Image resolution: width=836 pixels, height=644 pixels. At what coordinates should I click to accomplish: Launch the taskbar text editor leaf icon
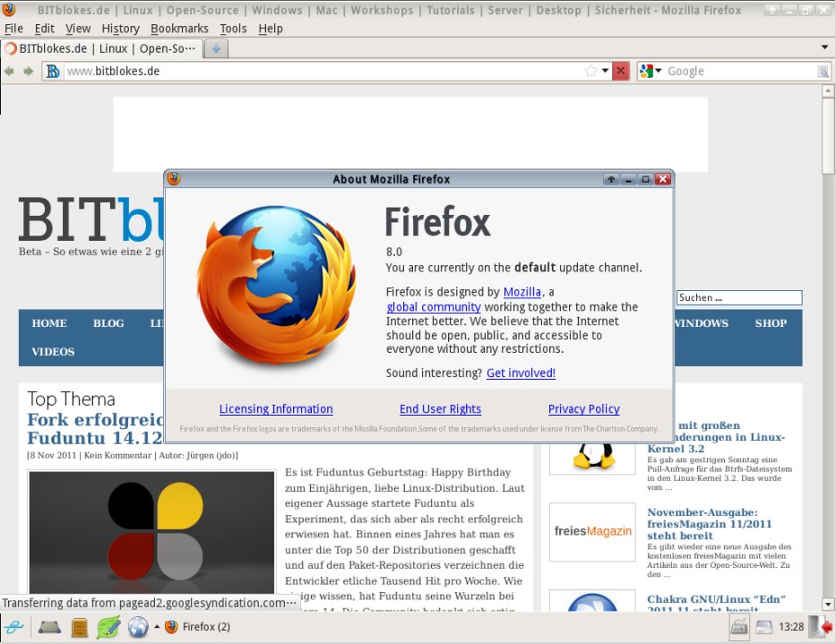pos(108,627)
